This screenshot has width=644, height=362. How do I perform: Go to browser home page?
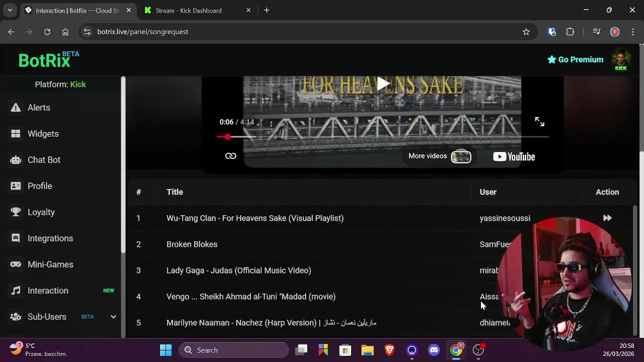[x=65, y=32]
